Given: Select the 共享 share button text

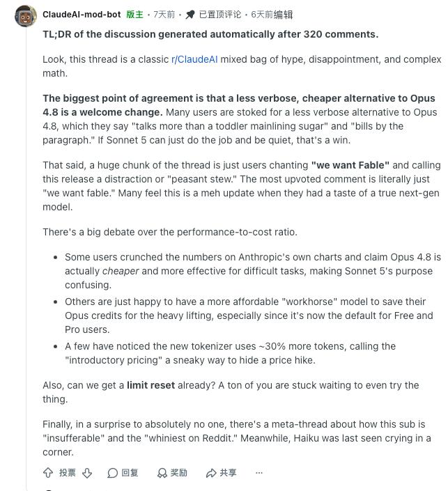Looking at the screenshot, I should 228,472.
